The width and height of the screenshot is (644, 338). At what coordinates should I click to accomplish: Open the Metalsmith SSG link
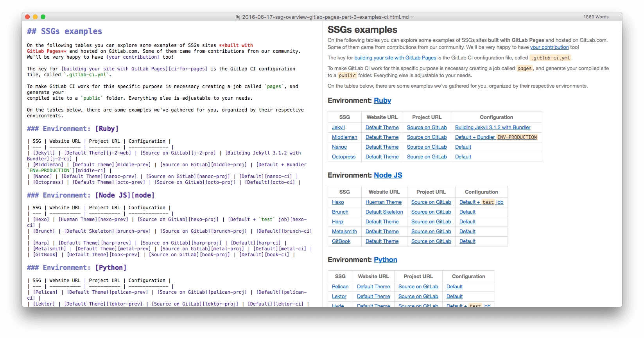pyautogui.click(x=344, y=231)
